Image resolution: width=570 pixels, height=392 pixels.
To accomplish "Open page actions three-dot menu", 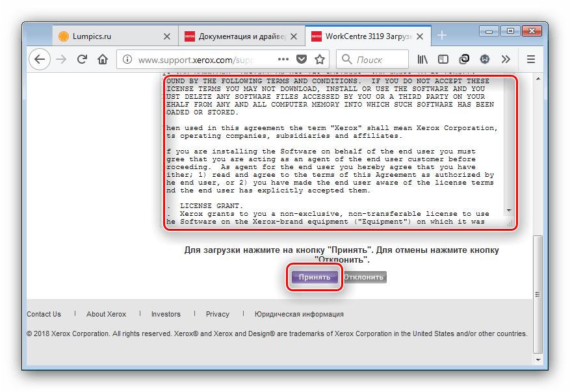I will click(282, 59).
